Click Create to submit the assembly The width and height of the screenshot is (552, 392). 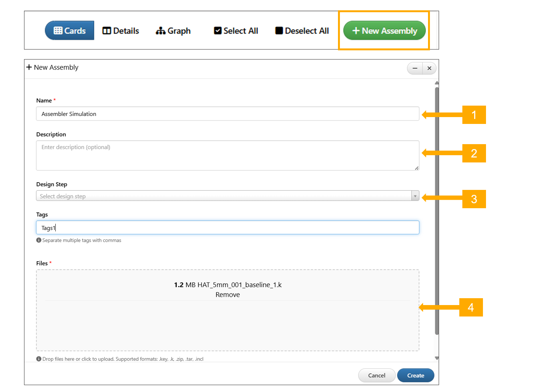click(415, 376)
